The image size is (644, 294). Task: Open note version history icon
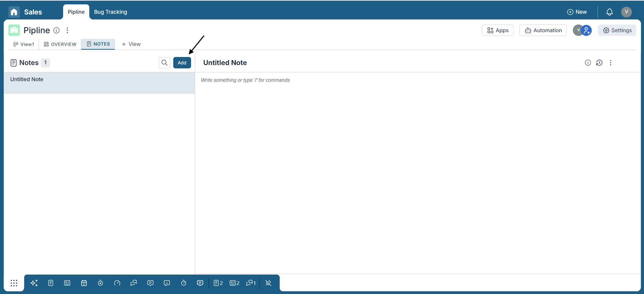[x=599, y=63]
